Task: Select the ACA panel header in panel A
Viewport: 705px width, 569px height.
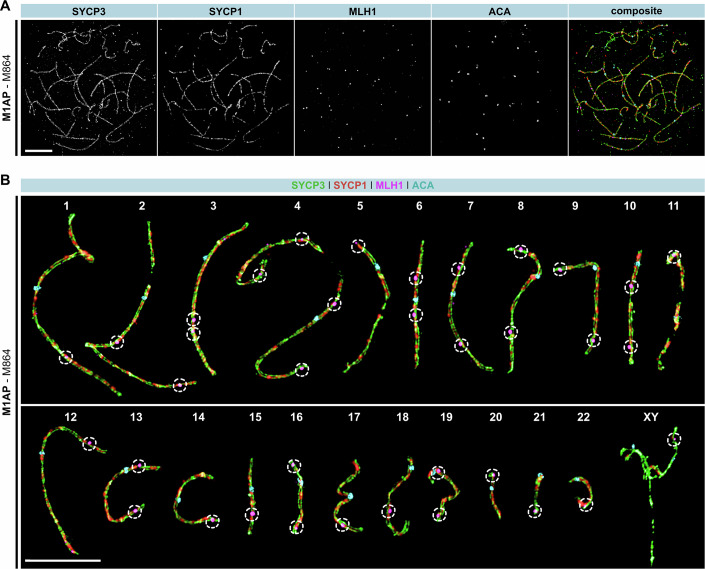Action: pos(500,11)
